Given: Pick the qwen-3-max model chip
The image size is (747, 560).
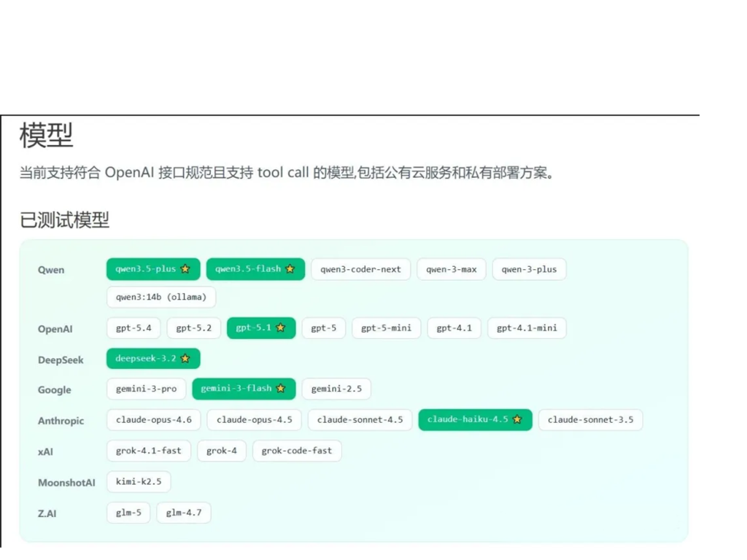Looking at the screenshot, I should tap(451, 269).
